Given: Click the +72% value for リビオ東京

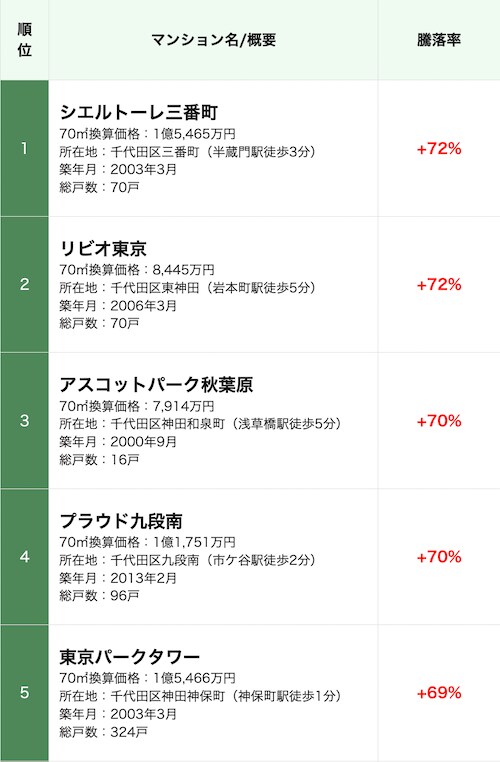Looking at the screenshot, I should (x=439, y=285).
